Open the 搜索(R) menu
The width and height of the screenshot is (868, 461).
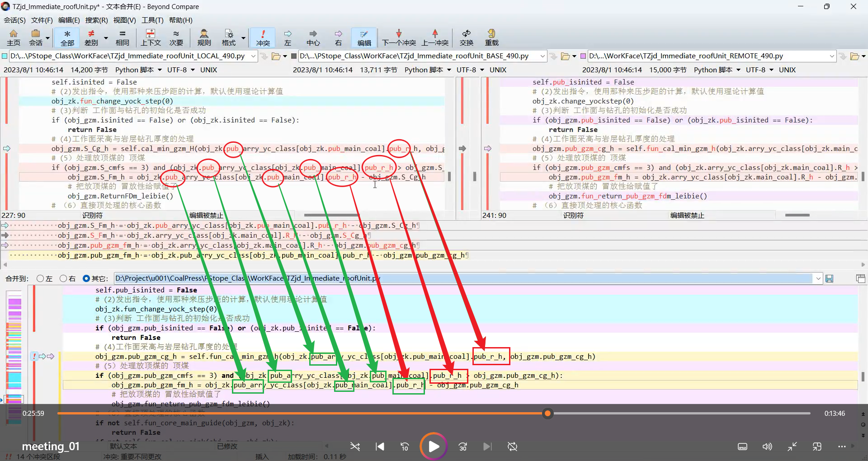tap(96, 20)
